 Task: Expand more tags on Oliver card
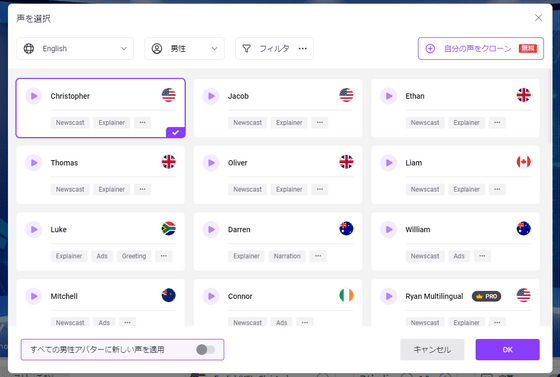point(320,189)
